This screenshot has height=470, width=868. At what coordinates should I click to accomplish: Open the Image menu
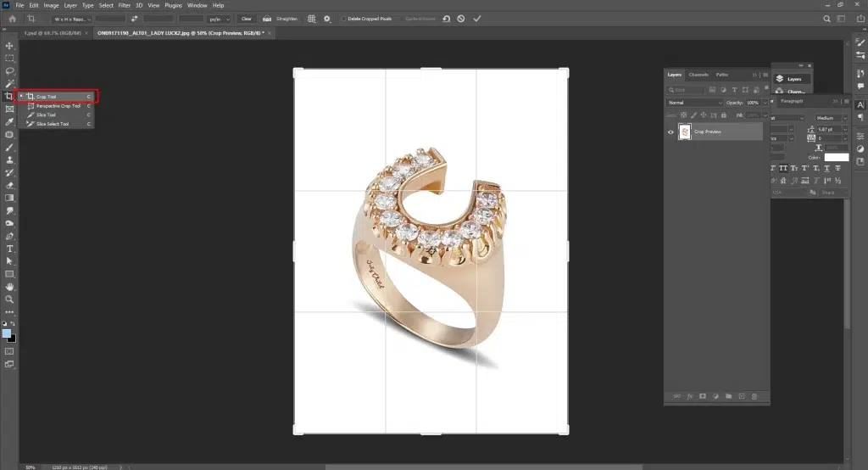point(51,5)
